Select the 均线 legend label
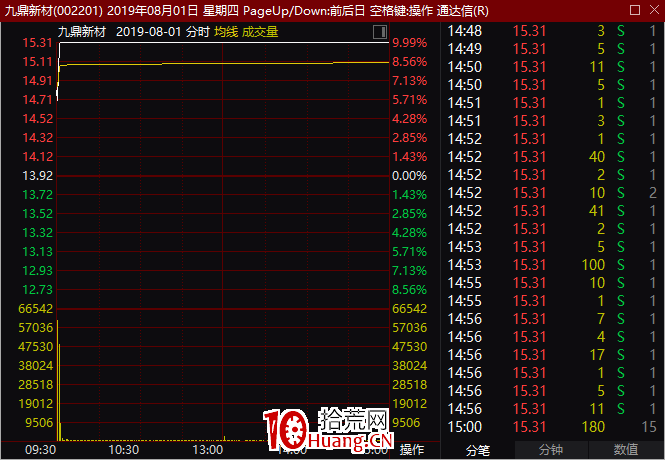Image resolution: width=665 pixels, height=460 pixels. coord(226,32)
